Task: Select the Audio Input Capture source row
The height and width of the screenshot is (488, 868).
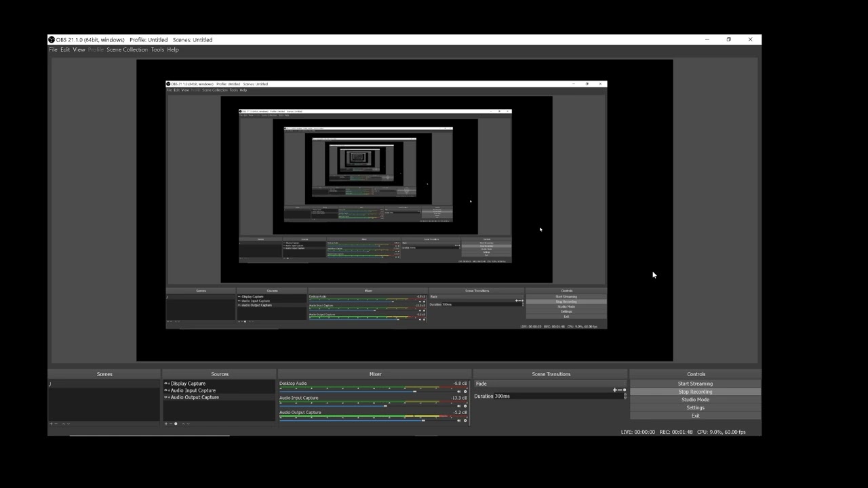Action: (220, 390)
